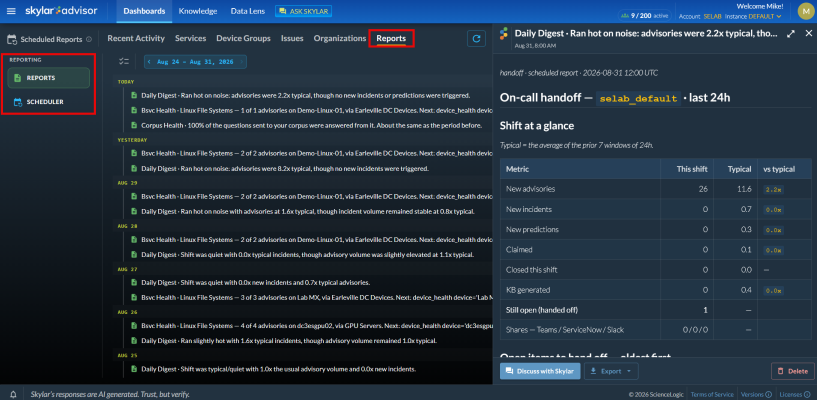
Task: Switch to the Dashboards tab
Action: click(x=144, y=11)
